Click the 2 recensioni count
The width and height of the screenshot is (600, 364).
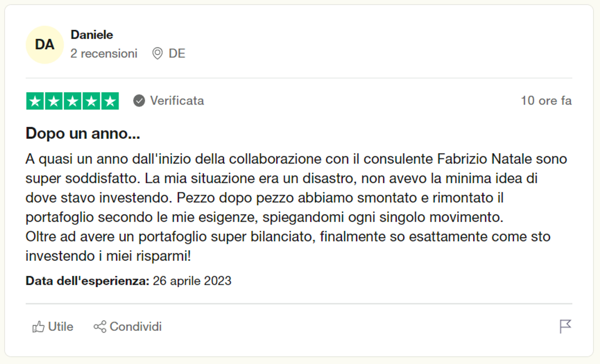[x=104, y=54]
